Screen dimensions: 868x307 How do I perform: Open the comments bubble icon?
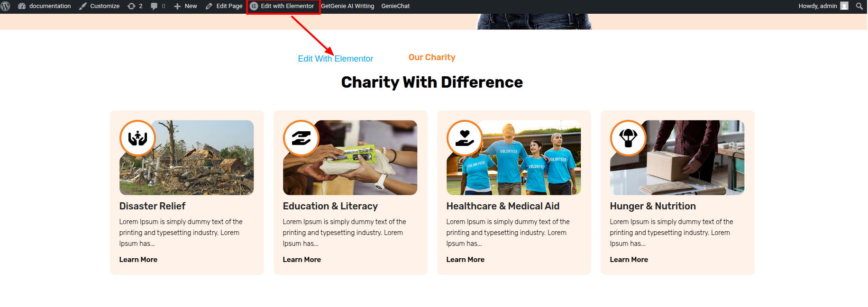click(x=154, y=6)
